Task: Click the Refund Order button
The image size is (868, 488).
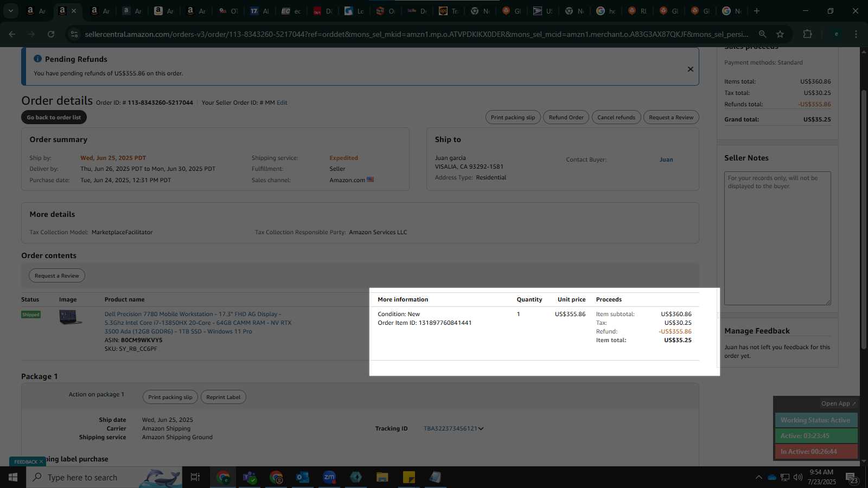Action: 566,117
